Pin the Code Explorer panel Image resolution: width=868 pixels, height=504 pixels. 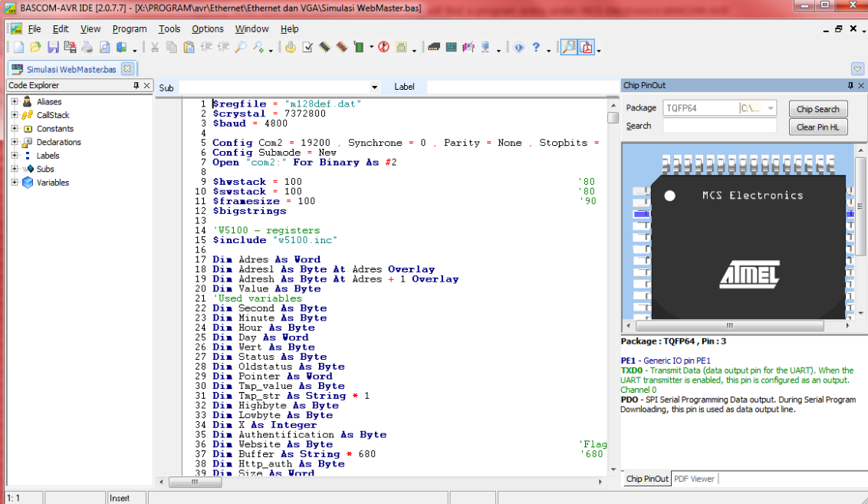pos(136,86)
